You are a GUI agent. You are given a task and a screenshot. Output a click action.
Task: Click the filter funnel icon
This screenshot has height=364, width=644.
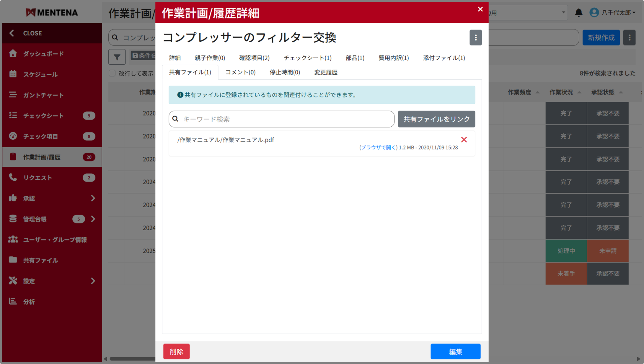117,57
